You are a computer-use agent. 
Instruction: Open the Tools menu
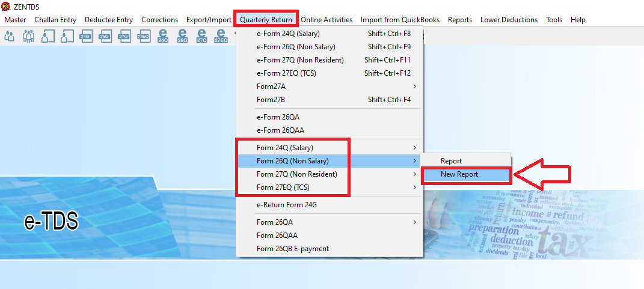point(554,20)
